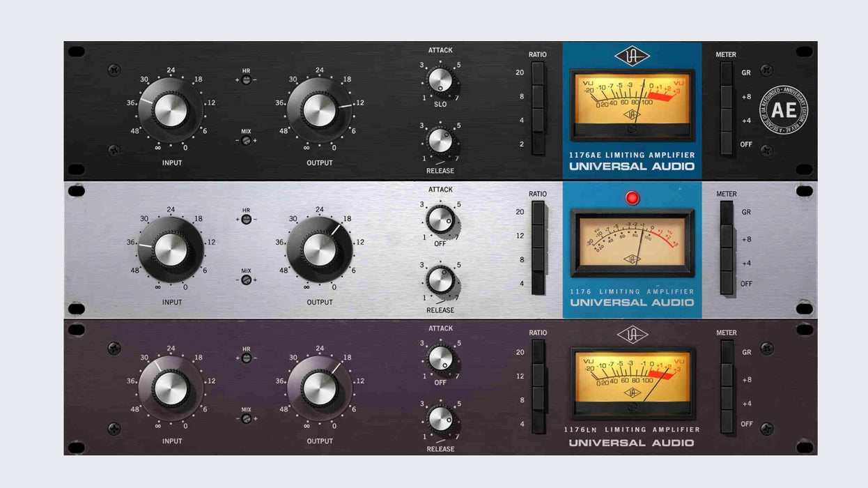Click the INPUT knob on the 1176AE

pyautogui.click(x=171, y=111)
